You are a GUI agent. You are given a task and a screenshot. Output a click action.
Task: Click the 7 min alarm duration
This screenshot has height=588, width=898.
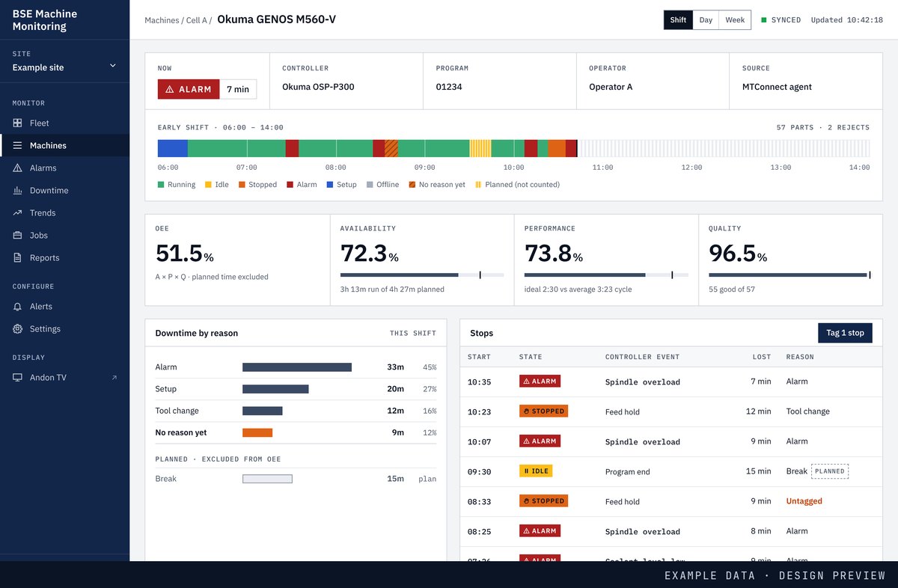(238, 89)
